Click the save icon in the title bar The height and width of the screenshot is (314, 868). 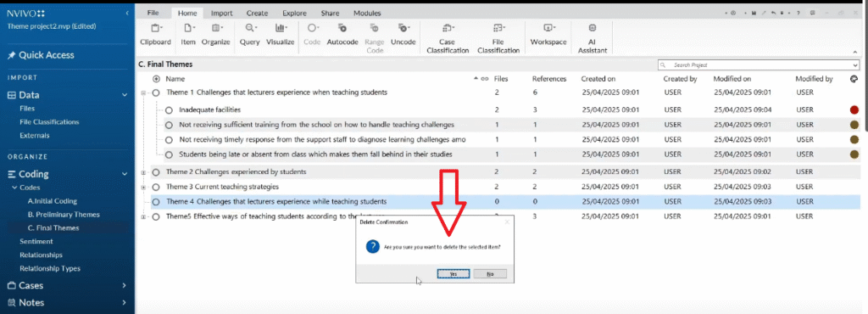point(754,13)
